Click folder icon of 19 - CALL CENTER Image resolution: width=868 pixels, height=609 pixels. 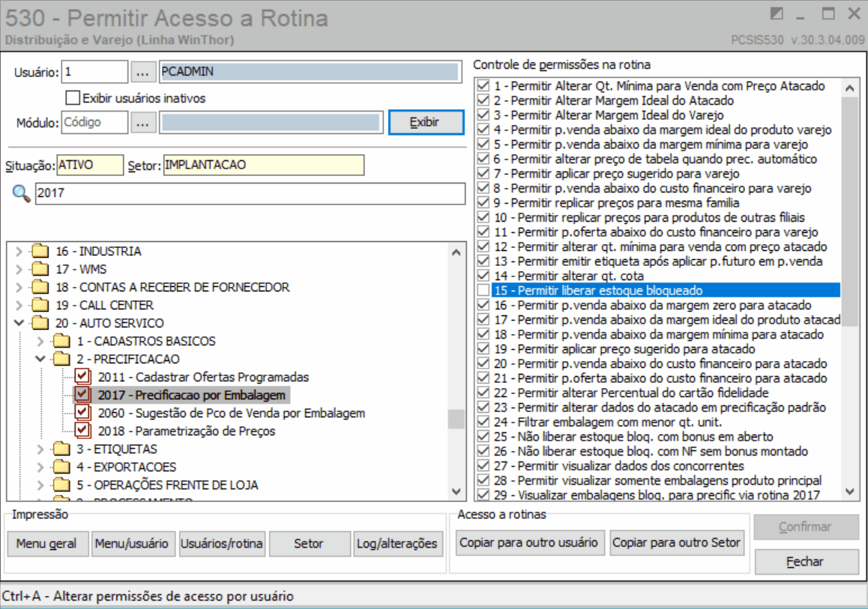pos(40,305)
